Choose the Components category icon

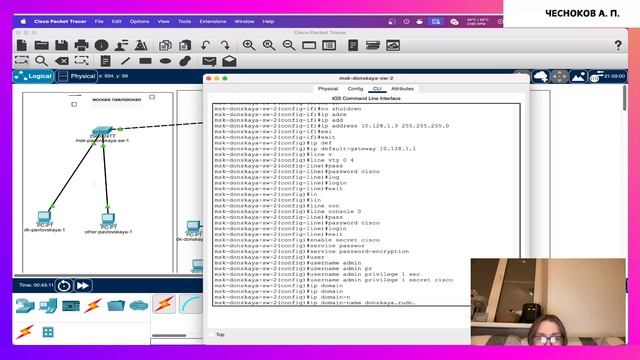pos(71,305)
